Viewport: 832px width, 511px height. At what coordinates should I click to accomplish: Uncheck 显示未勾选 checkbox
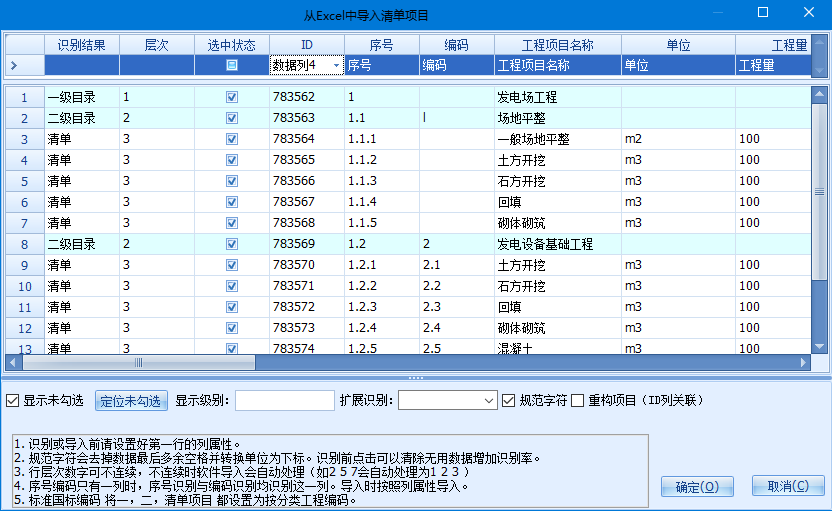(x=12, y=401)
